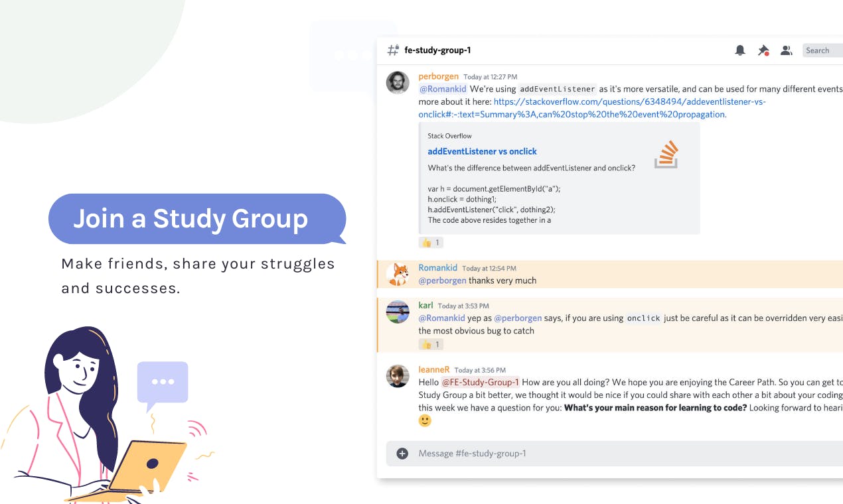Click 'What's your main reason for learning to code?'
Image resolution: width=843 pixels, height=504 pixels.
pyautogui.click(x=655, y=408)
